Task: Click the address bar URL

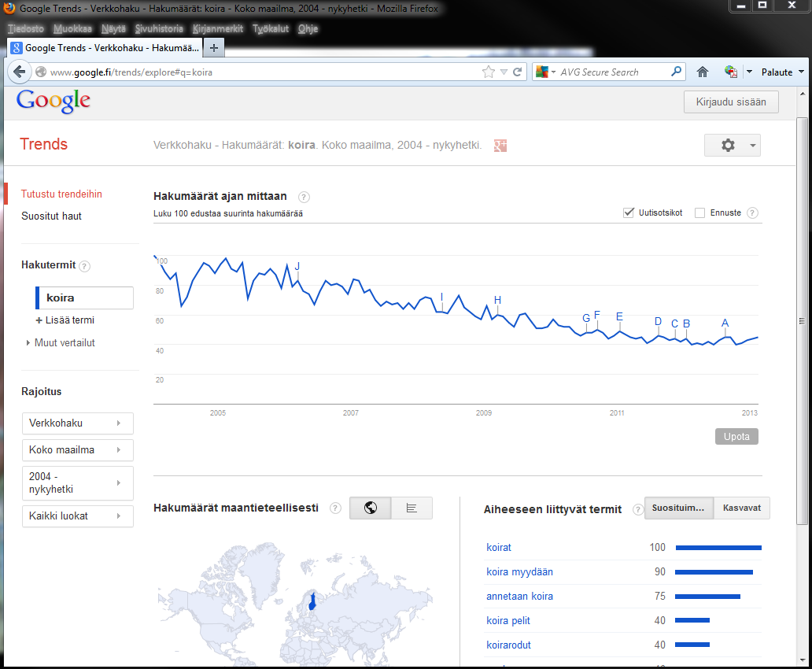Action: pyautogui.click(x=131, y=72)
